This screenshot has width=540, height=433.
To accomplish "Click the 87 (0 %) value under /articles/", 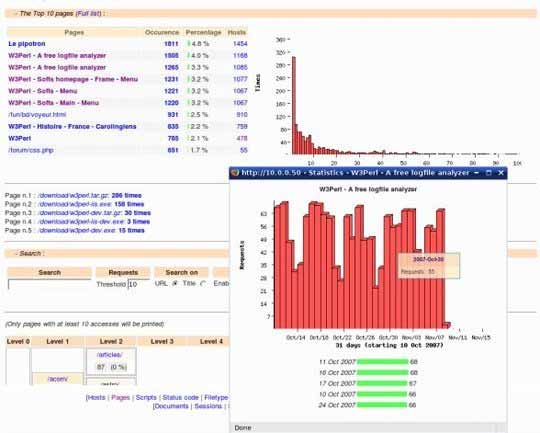I will pos(112,367).
